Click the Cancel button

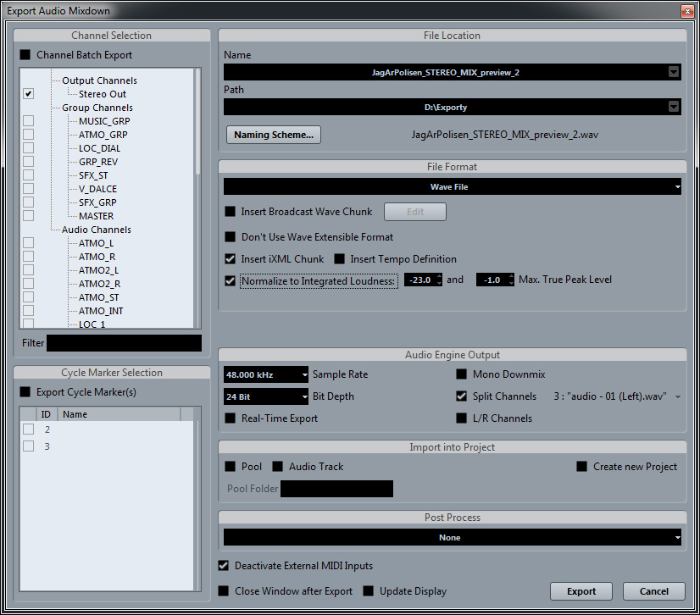pos(653,591)
